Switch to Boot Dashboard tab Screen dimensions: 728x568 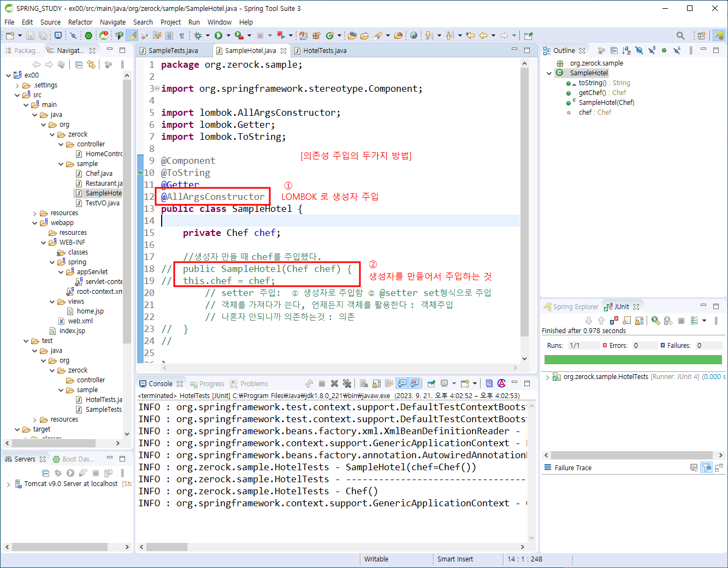coord(73,459)
